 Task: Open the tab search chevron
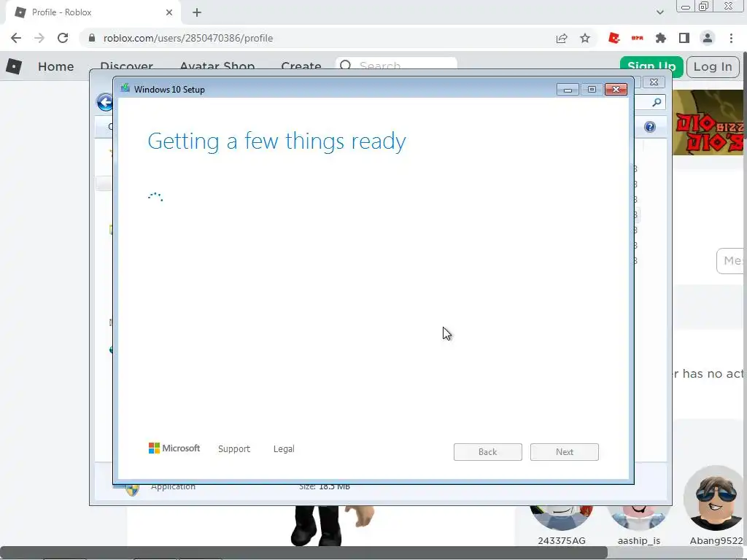[x=659, y=12]
